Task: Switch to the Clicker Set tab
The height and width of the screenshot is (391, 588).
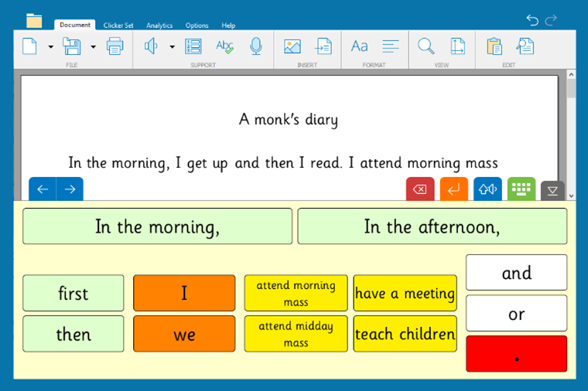Action: (118, 25)
